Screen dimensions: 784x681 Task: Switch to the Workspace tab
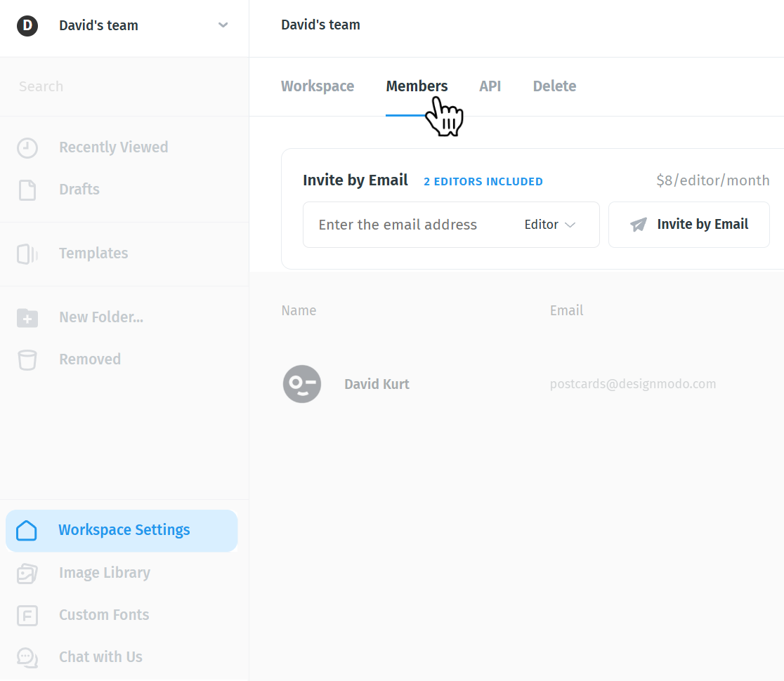point(318,86)
